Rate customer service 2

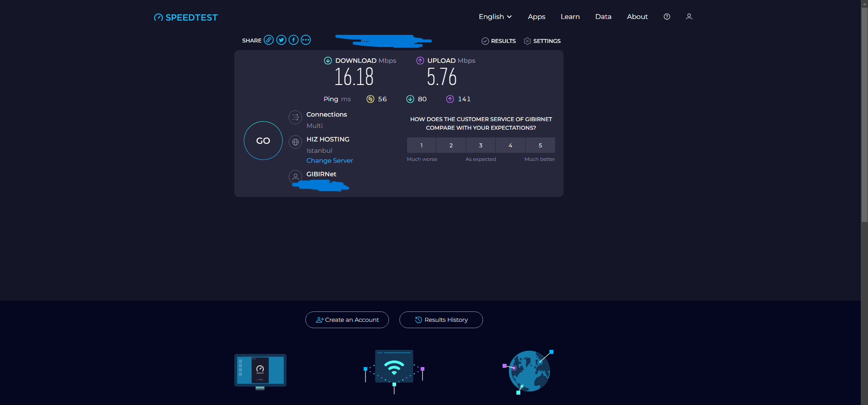pyautogui.click(x=451, y=145)
